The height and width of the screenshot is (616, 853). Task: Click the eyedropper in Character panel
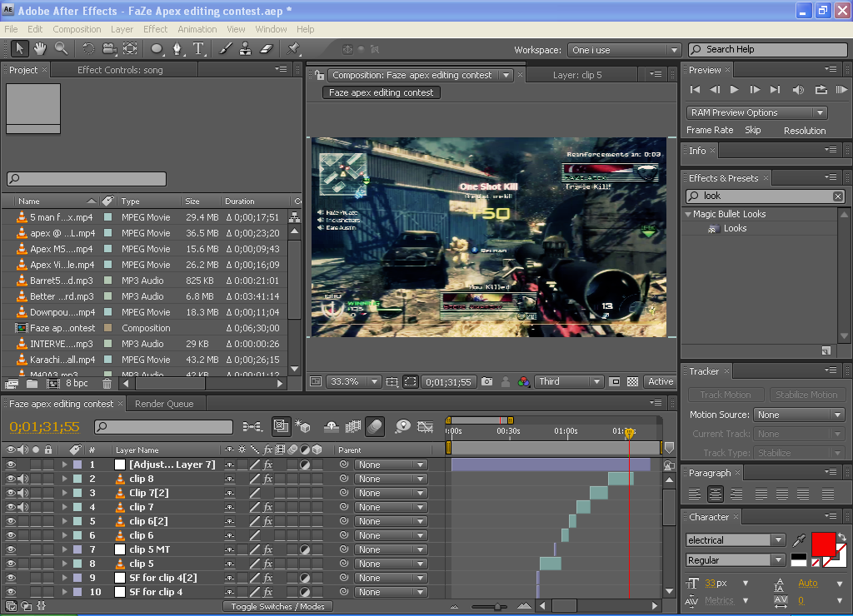coord(800,540)
